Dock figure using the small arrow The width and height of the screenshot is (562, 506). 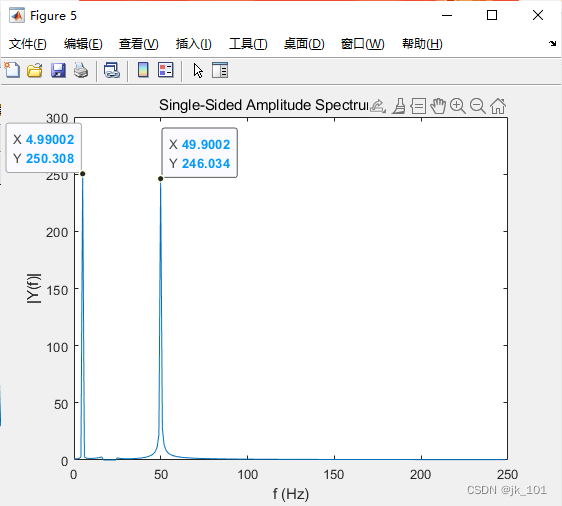click(x=552, y=43)
